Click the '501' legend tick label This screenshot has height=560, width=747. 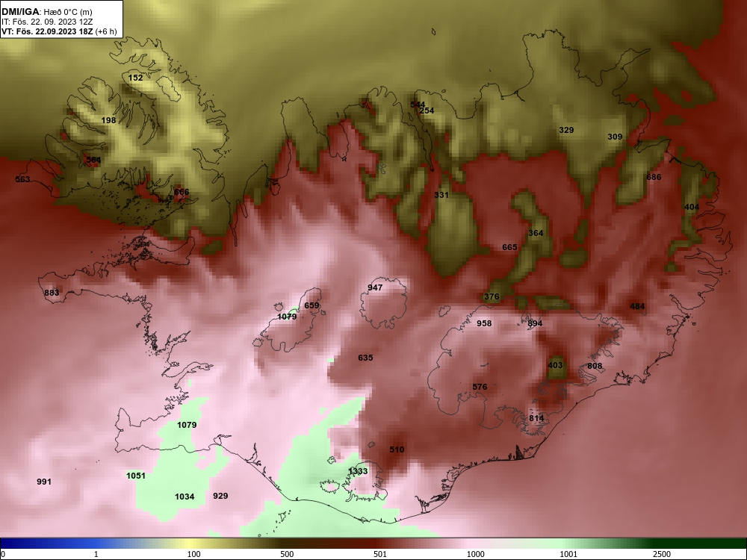click(x=380, y=554)
